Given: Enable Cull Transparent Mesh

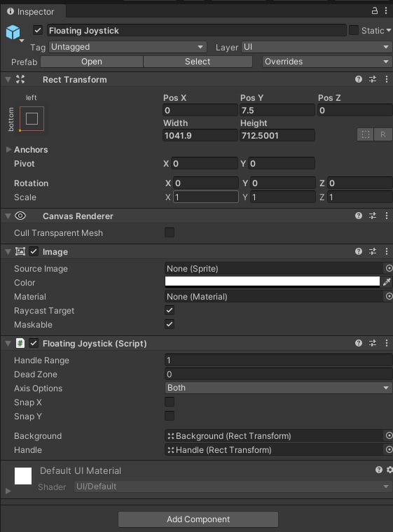Looking at the screenshot, I should tap(170, 232).
